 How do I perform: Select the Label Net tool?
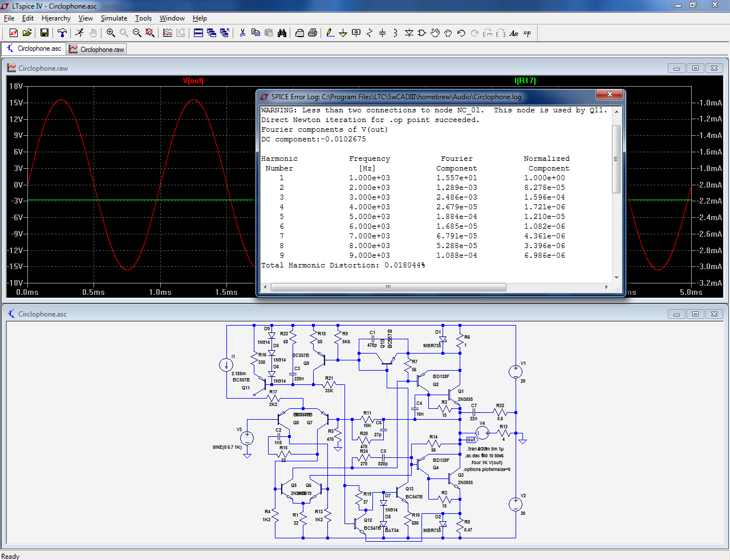[x=356, y=33]
